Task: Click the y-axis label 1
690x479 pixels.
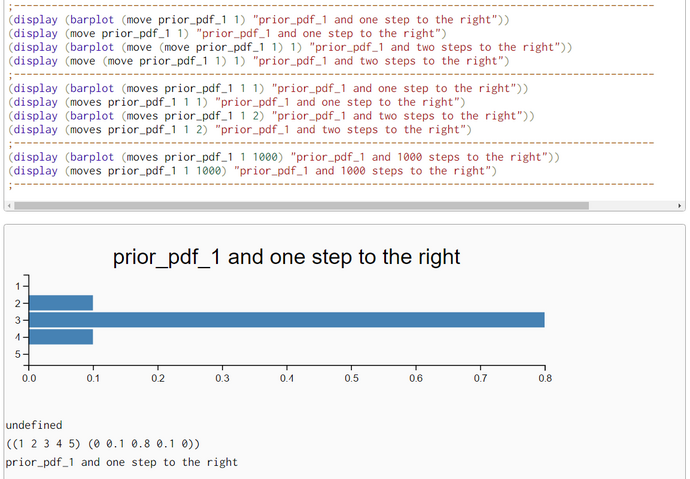Action: [18, 287]
